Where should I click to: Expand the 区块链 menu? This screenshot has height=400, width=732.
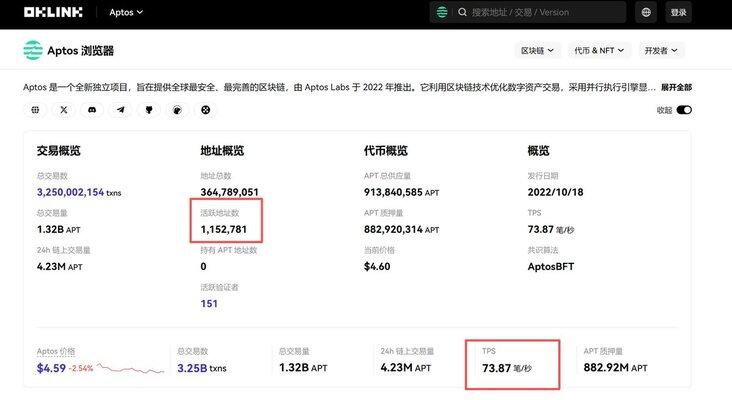coord(537,50)
